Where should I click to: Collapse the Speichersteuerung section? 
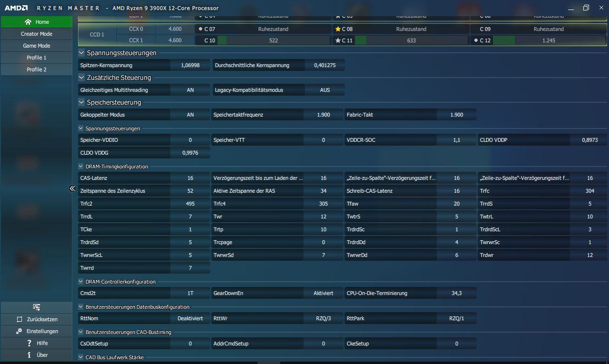[81, 102]
